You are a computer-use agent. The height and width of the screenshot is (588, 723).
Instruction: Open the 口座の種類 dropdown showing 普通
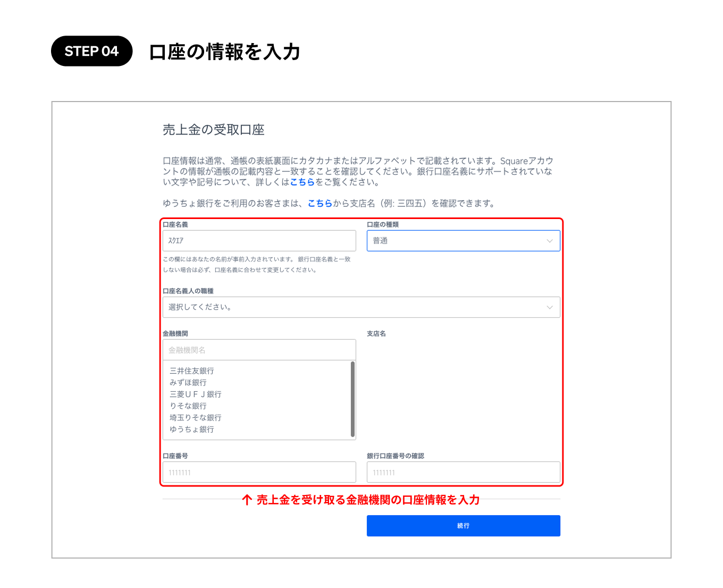coord(463,241)
